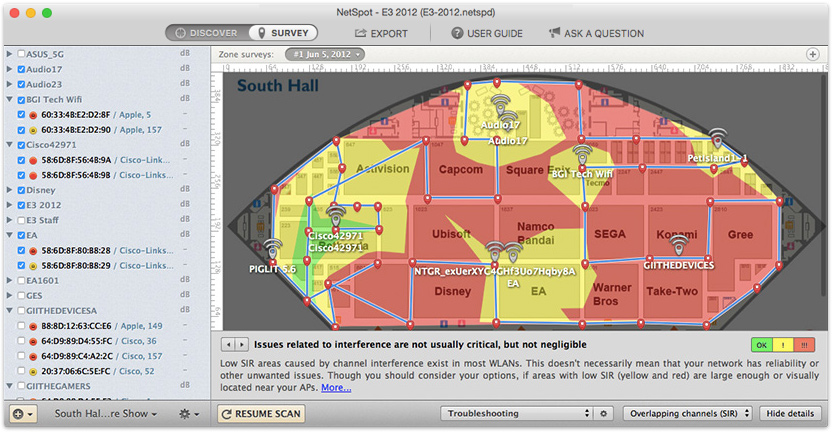Click the BGI Tech Wifi access point icon
832x432 pixels.
(x=582, y=153)
